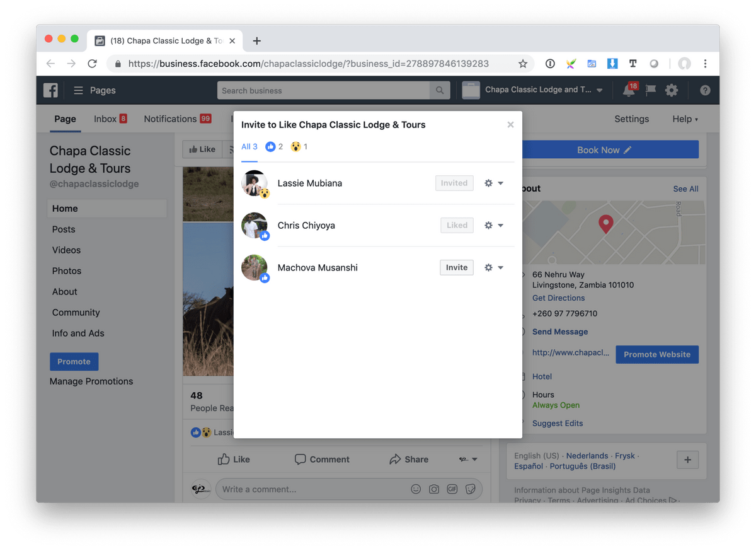The image size is (756, 551).
Task: Click the flag icon in the header
Action: (650, 90)
